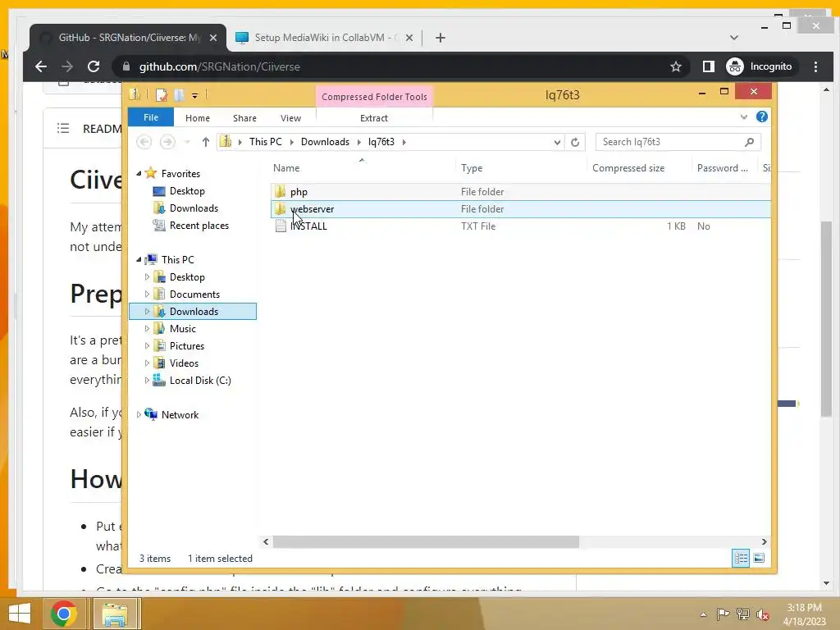Expand Desktop under This PC
Image resolution: width=840 pixels, height=630 pixels.
pos(147,277)
